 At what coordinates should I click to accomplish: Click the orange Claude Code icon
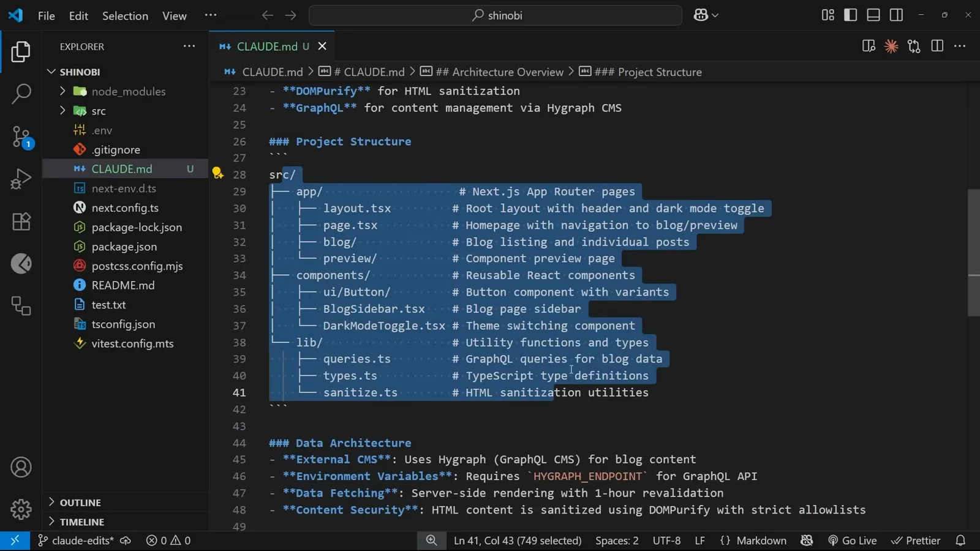click(891, 47)
